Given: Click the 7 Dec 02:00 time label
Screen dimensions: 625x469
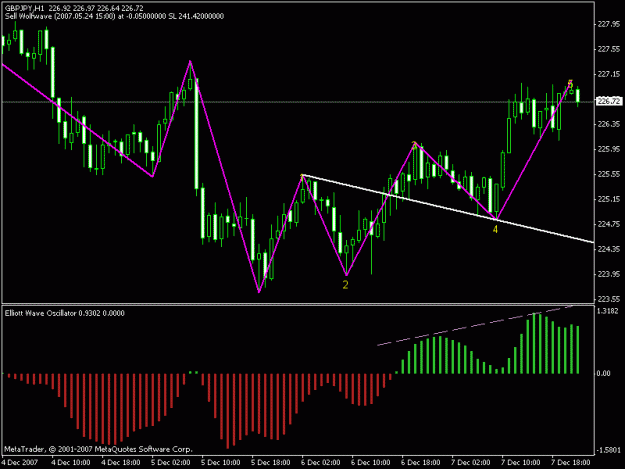Looking at the screenshot, I should tap(471, 463).
